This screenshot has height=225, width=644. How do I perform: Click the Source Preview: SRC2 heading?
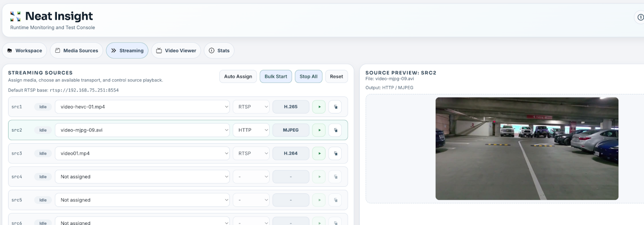pos(401,73)
